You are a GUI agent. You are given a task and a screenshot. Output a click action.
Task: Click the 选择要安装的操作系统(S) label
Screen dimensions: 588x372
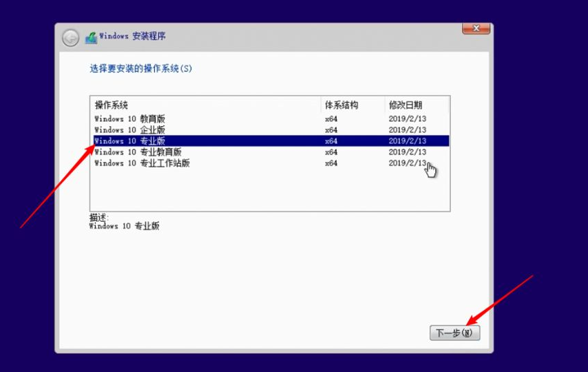pos(140,68)
